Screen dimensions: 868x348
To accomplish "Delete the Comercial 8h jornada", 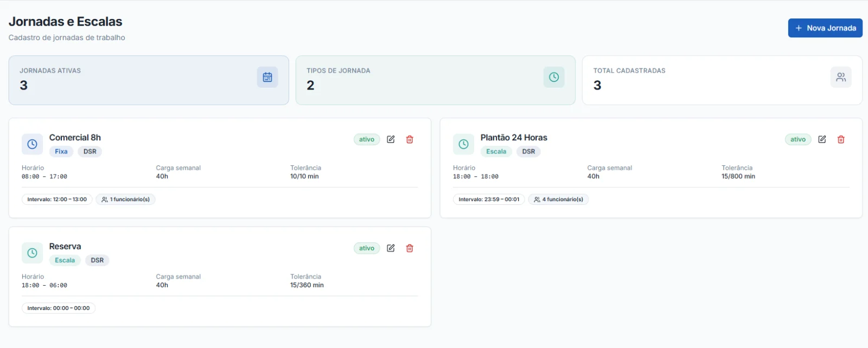I will click(x=410, y=139).
